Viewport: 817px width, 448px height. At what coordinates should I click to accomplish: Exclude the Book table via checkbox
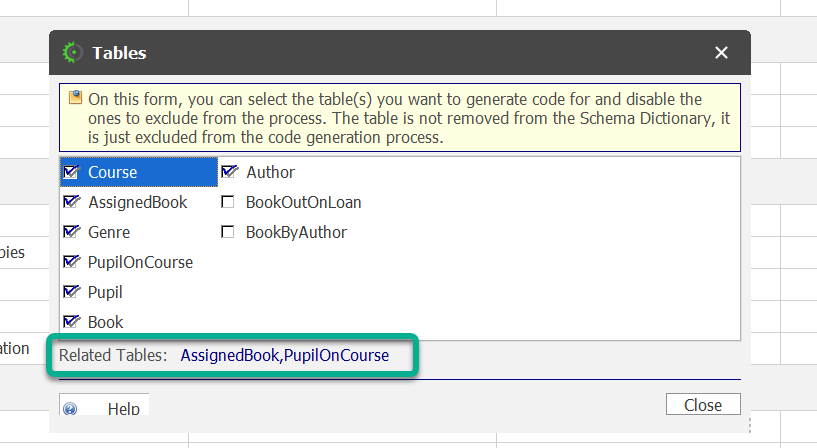(71, 322)
